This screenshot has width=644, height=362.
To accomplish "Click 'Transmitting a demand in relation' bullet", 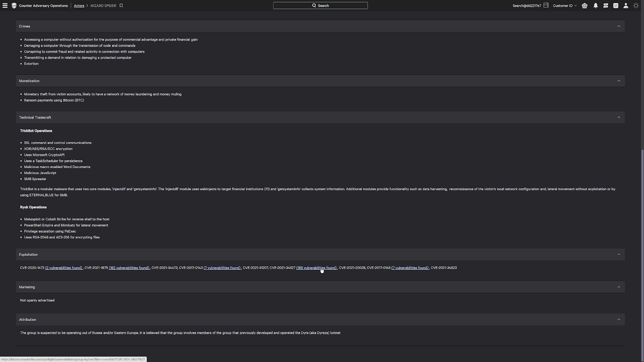I will [78, 58].
